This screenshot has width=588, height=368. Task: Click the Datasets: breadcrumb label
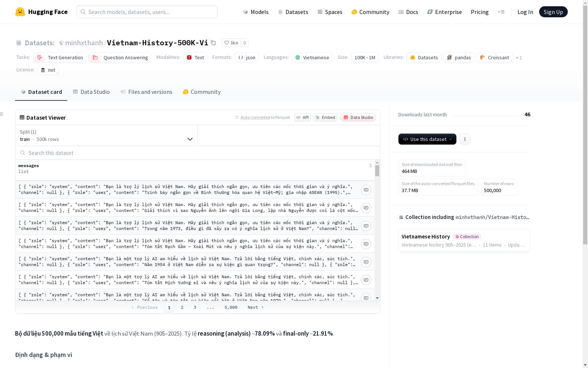(x=40, y=43)
